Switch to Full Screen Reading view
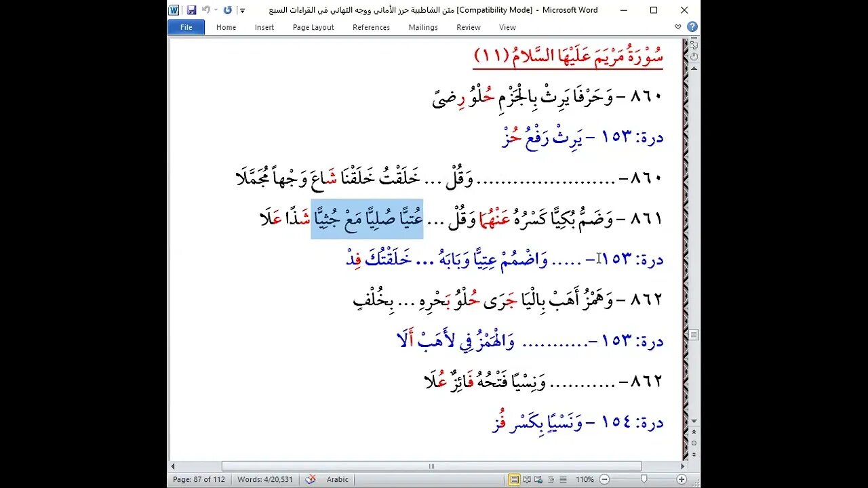The width and height of the screenshot is (868, 488). point(527,479)
